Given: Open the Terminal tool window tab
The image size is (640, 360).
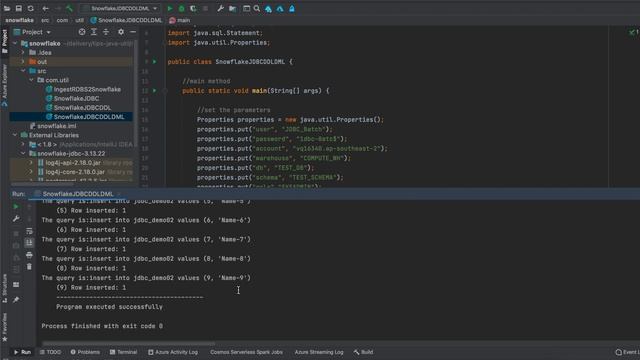Looking at the screenshot, I should click(123, 352).
